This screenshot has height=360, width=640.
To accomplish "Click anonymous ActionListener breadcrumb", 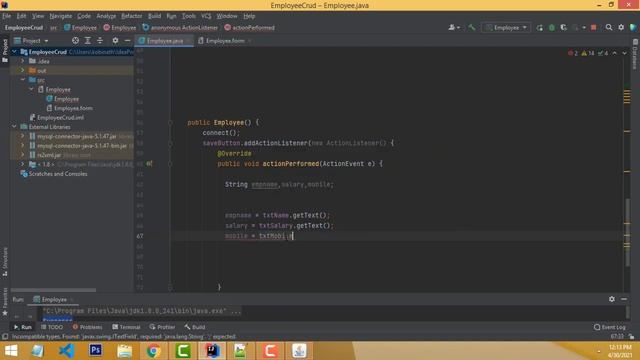I will click(x=180, y=28).
